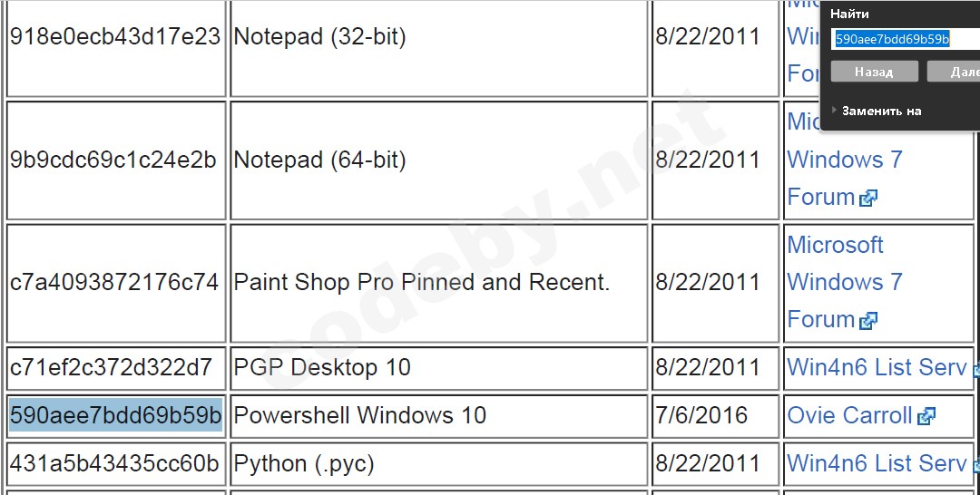This screenshot has height=495, width=980.
Task: Click external link icon in Python (.pyc) row
Action: coord(975,466)
